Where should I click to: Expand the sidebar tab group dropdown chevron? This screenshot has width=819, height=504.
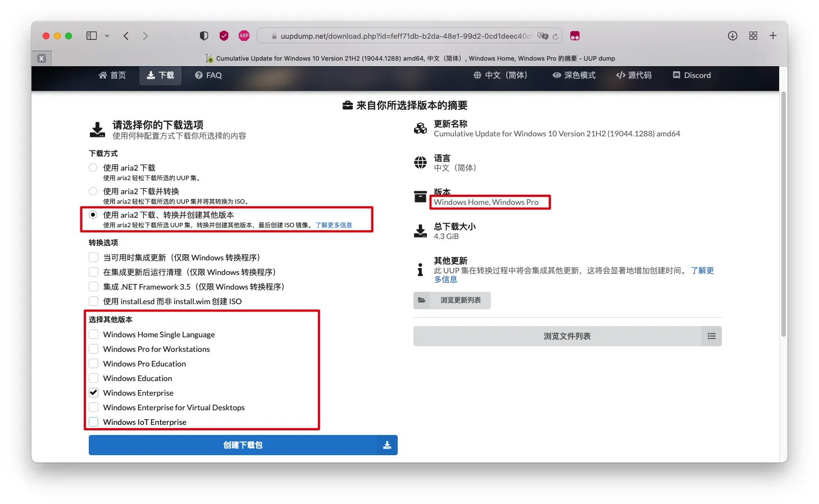pos(107,36)
